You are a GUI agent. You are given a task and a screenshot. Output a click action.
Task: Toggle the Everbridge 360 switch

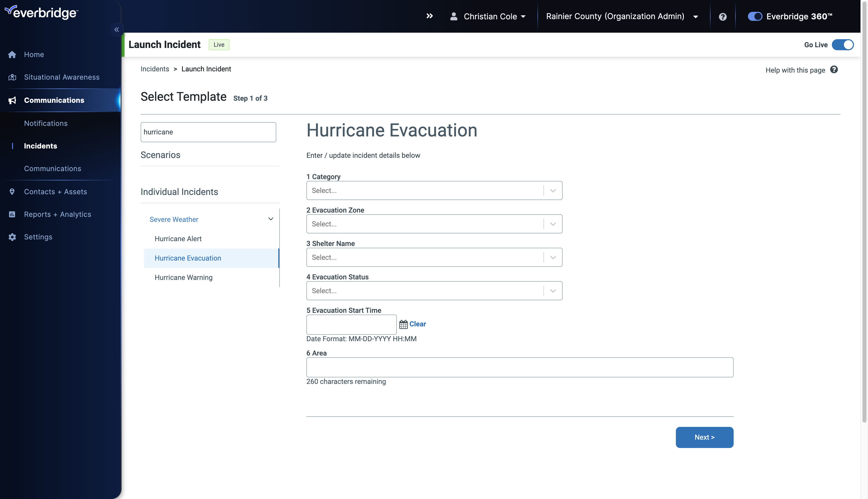tap(754, 16)
